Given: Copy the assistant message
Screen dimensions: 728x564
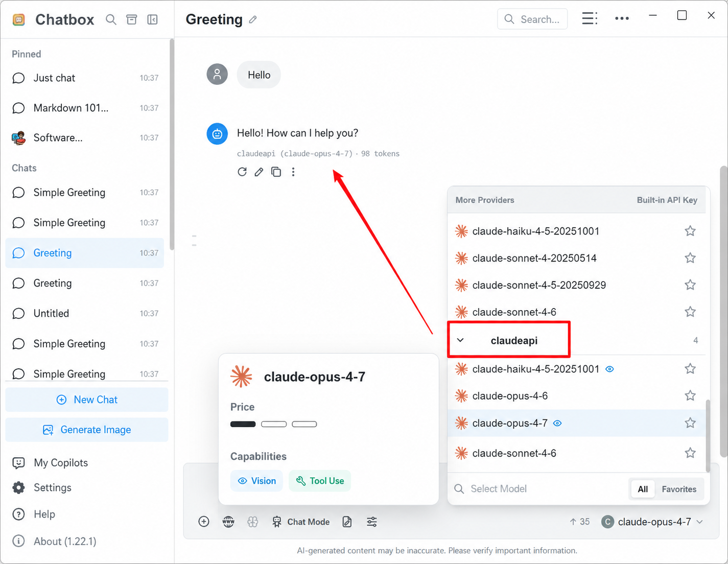Looking at the screenshot, I should coord(276,172).
